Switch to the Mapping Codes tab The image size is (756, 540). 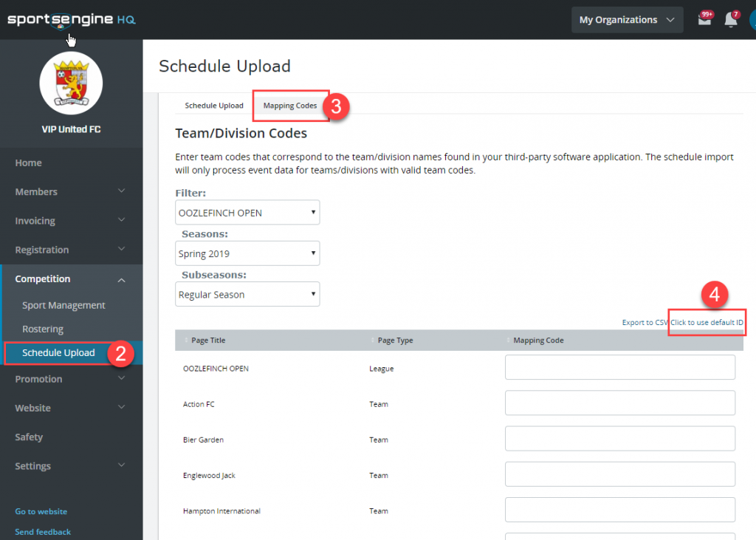[x=290, y=106]
